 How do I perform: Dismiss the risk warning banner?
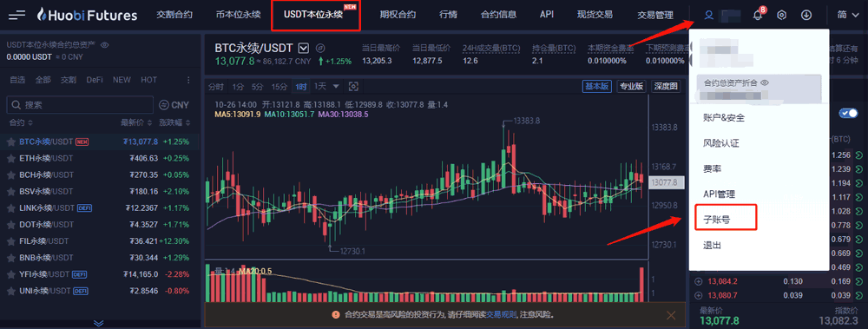[671, 315]
